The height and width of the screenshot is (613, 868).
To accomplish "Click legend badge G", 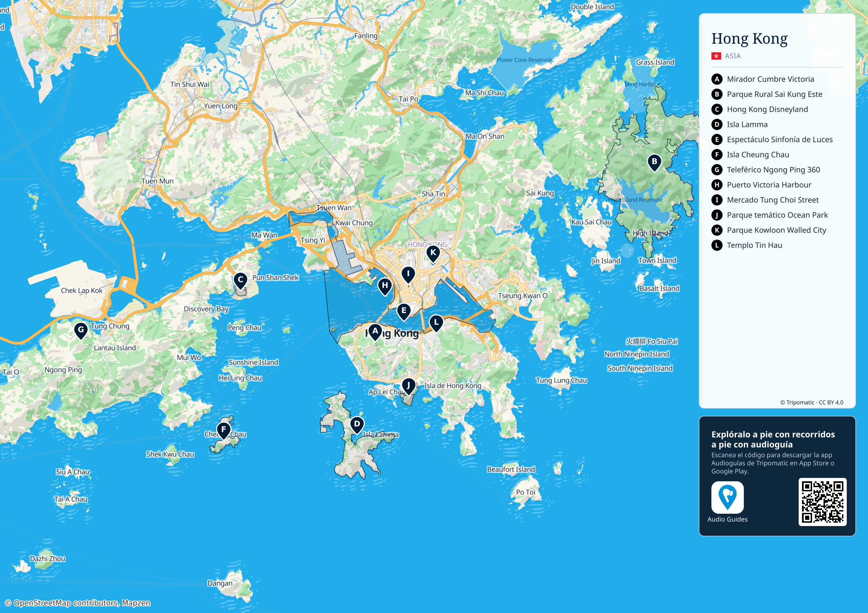I will tap(717, 170).
